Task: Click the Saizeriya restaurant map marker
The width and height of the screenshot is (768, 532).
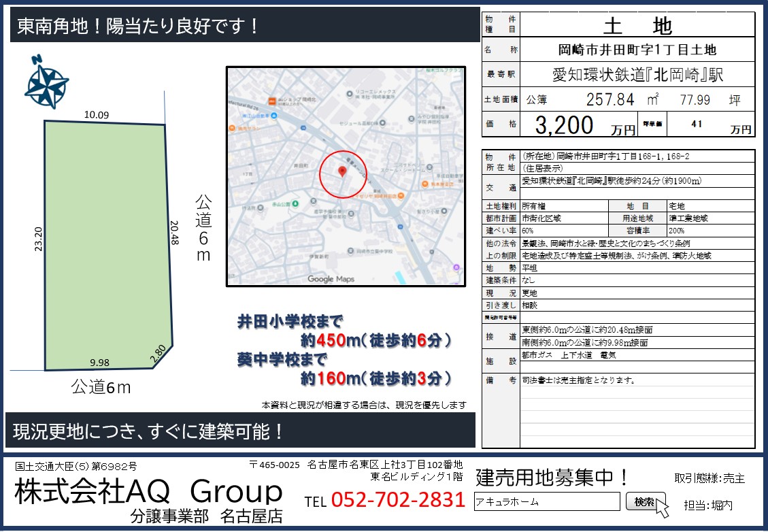Action: (x=403, y=196)
